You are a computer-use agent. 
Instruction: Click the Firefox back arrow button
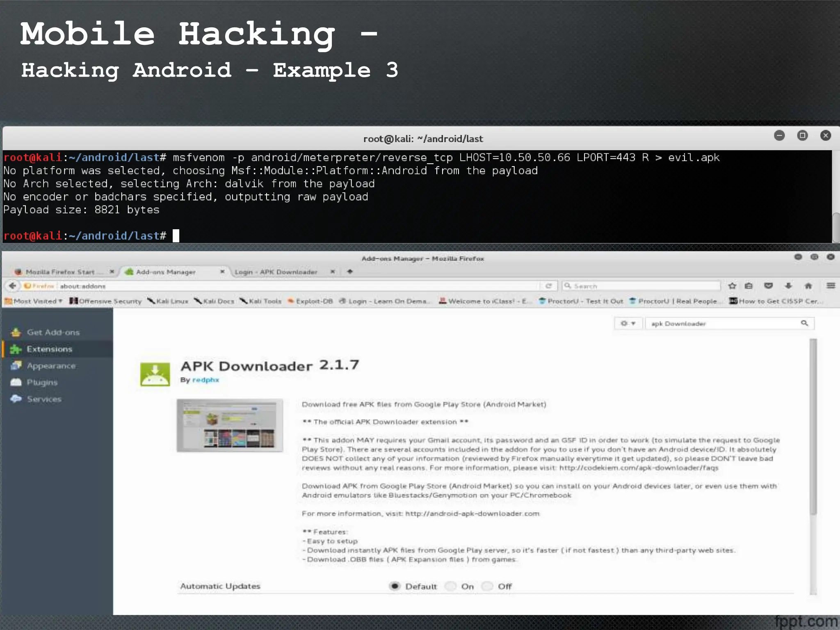click(12, 286)
